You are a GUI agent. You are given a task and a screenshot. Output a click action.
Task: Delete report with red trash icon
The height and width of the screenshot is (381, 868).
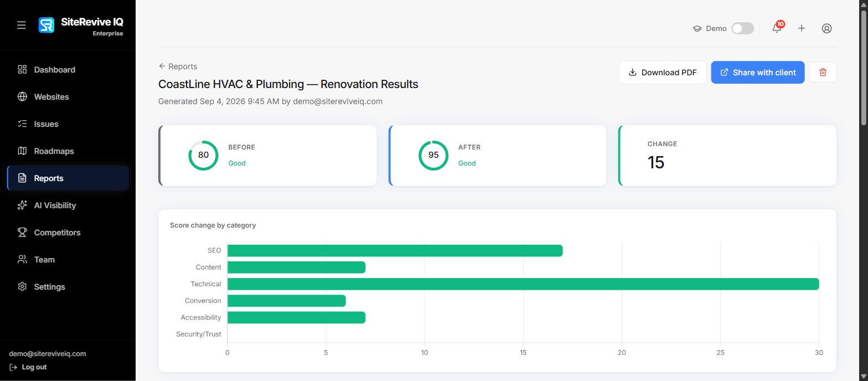pyautogui.click(x=823, y=72)
